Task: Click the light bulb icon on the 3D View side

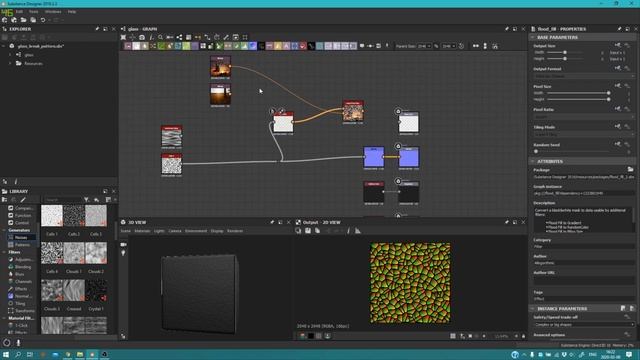Action: coord(123,253)
